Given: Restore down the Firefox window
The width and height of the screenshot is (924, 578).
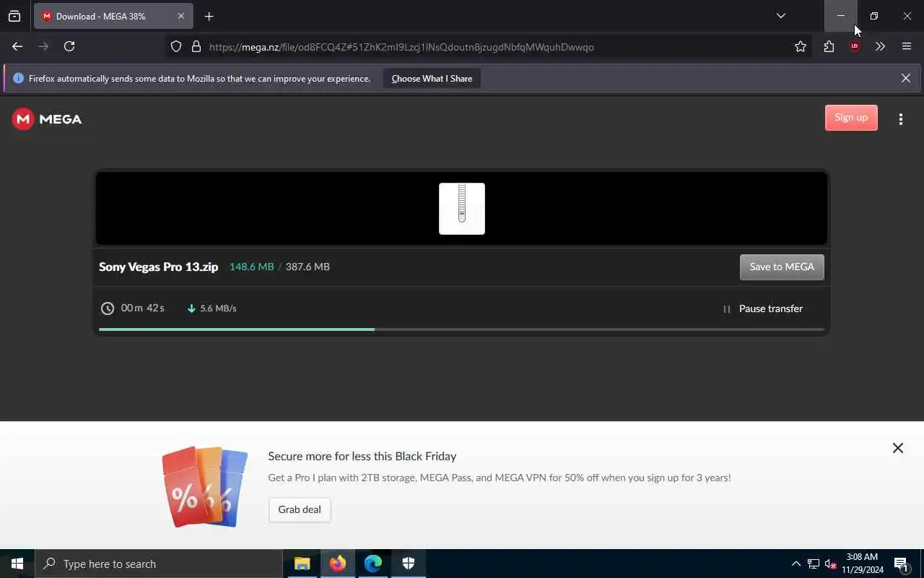Looking at the screenshot, I should 874,16.
